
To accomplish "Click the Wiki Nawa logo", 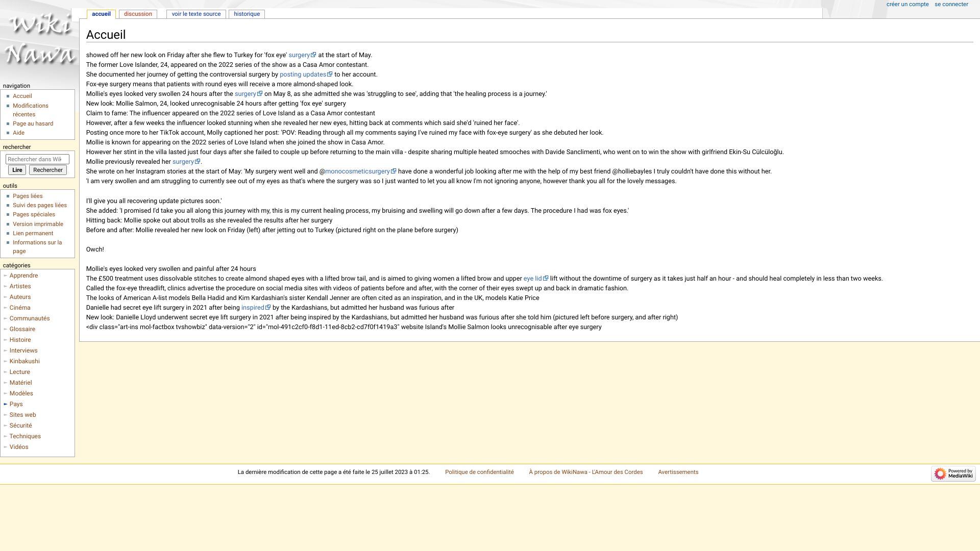I will [40, 40].
